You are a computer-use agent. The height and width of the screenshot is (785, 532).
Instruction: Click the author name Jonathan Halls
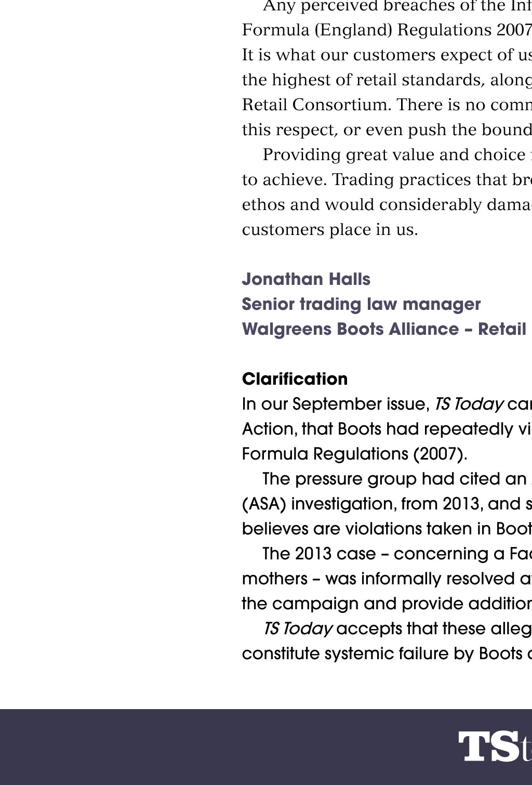tap(306, 279)
